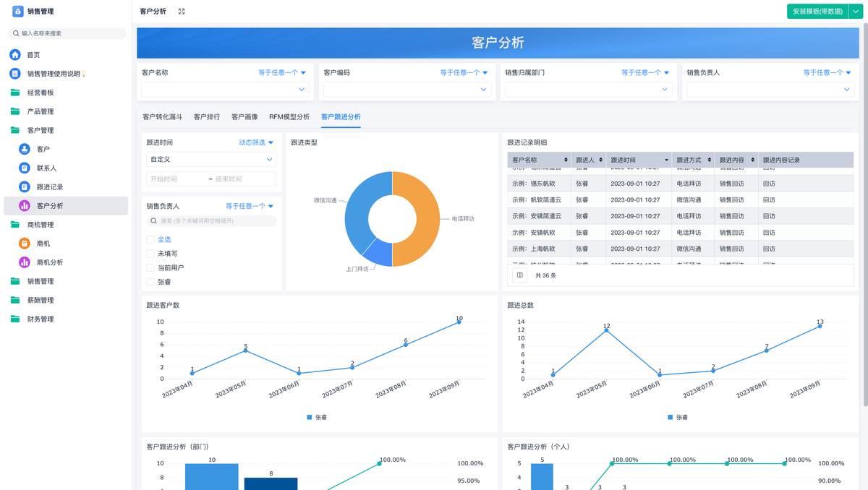
Task: Click the 销售管理 app logo icon
Action: pyautogui.click(x=18, y=12)
